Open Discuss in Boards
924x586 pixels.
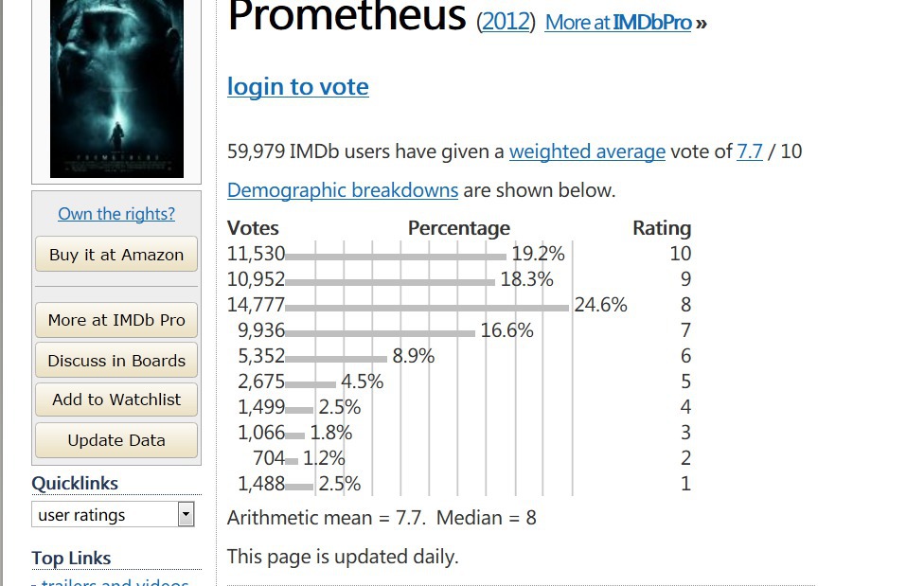click(x=116, y=361)
